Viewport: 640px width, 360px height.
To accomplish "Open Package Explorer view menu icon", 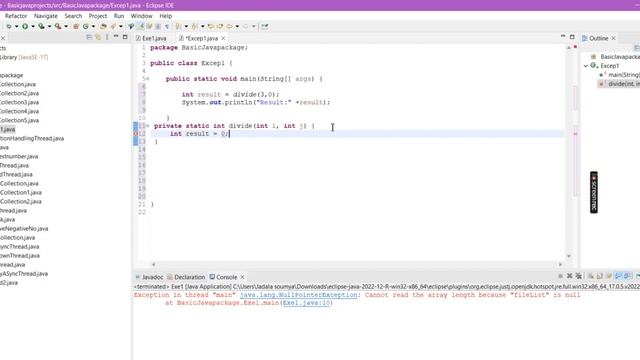I will click(107, 37).
